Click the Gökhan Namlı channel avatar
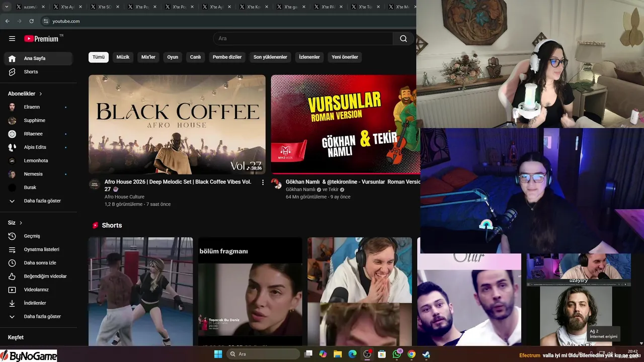This screenshot has height=362, width=644. point(276,184)
